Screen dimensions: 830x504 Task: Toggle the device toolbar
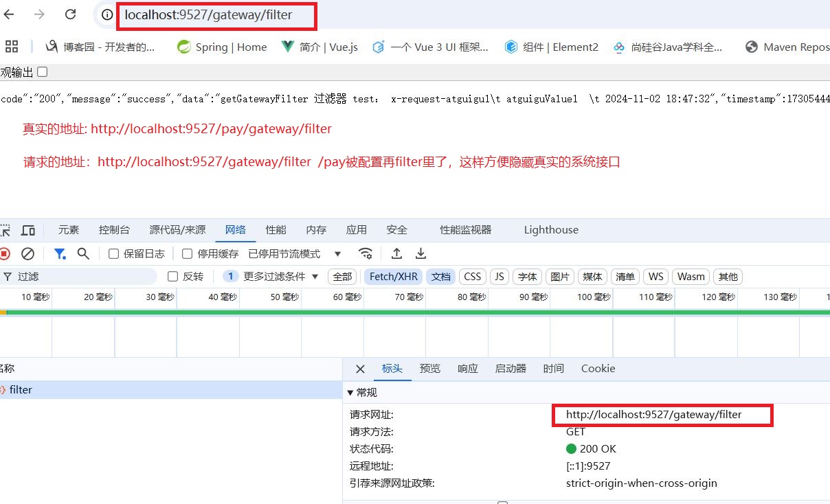click(x=27, y=229)
